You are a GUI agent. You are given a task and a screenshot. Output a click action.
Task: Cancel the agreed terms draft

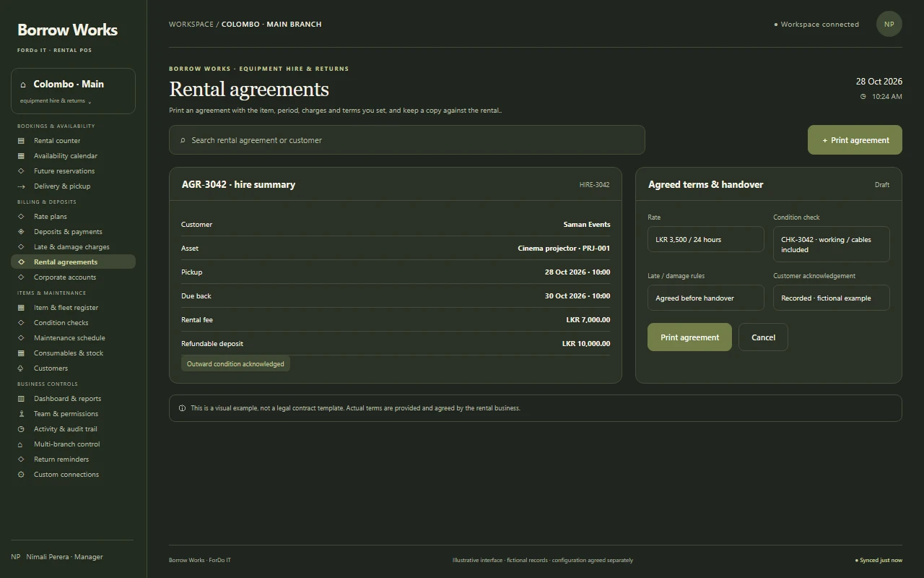click(763, 337)
